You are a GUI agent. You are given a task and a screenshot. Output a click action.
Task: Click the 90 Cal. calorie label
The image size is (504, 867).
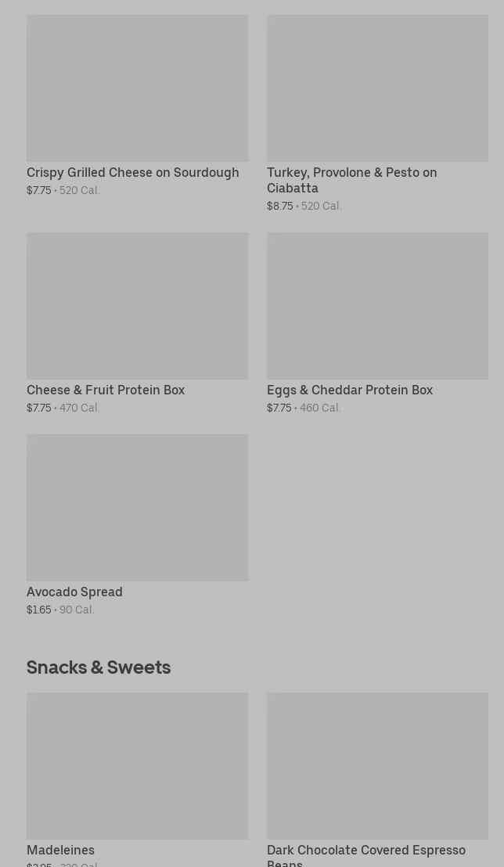point(77,610)
